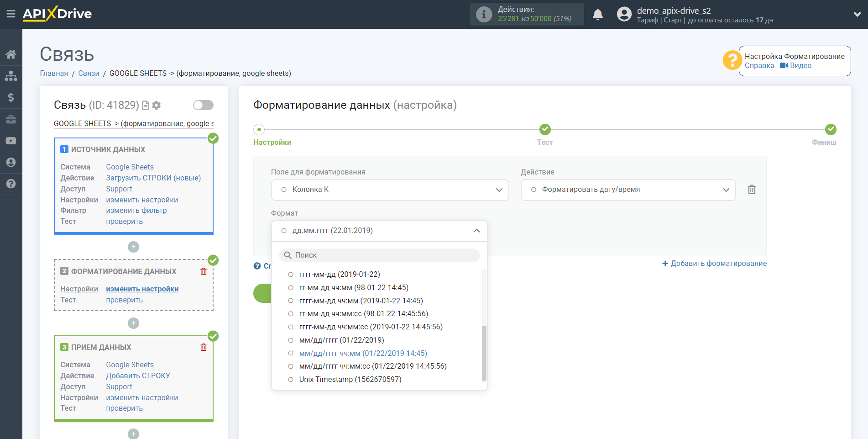Open the YouTube video icon in sidebar
868x439 pixels.
pos(11,141)
